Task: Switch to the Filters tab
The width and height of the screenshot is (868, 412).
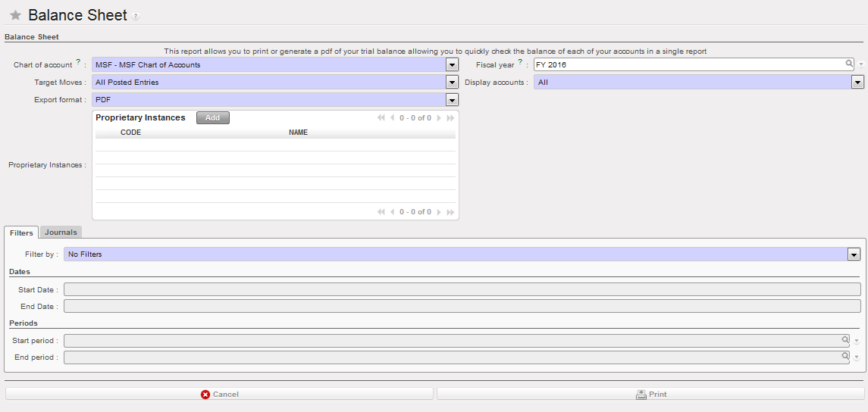Action: (x=21, y=233)
